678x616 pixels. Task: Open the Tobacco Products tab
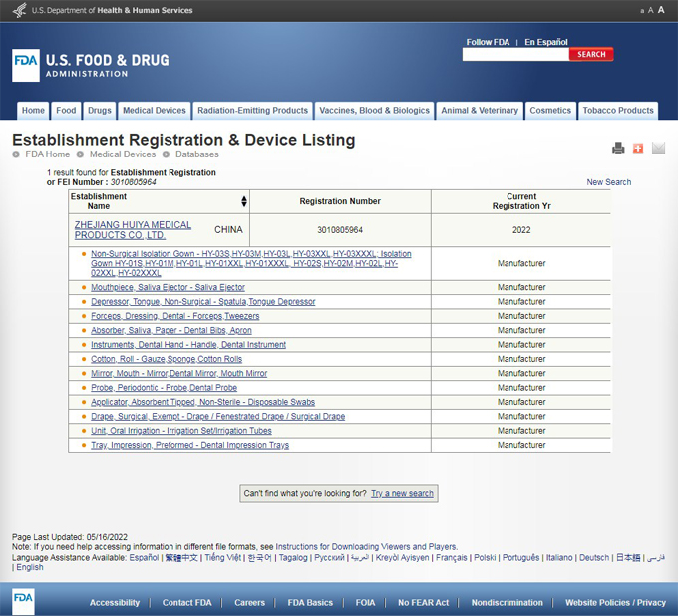(618, 111)
